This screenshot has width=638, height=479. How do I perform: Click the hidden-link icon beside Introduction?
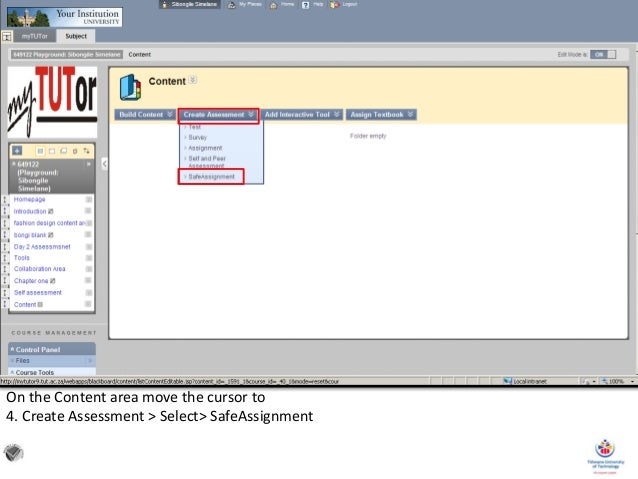[51, 211]
